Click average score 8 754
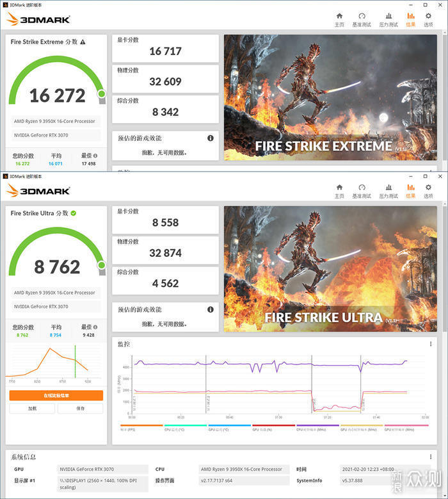448x499 pixels. 56,335
